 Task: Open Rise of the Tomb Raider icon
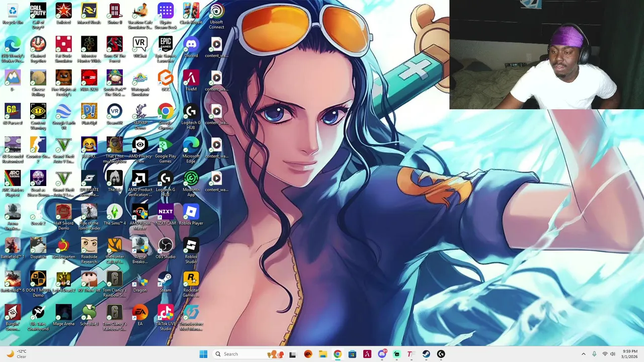89,218
